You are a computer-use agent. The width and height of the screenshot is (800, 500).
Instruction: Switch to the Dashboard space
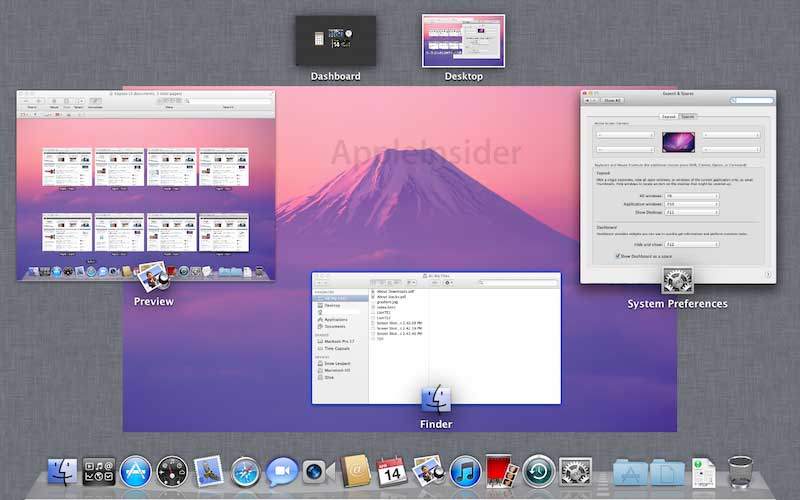click(335, 41)
